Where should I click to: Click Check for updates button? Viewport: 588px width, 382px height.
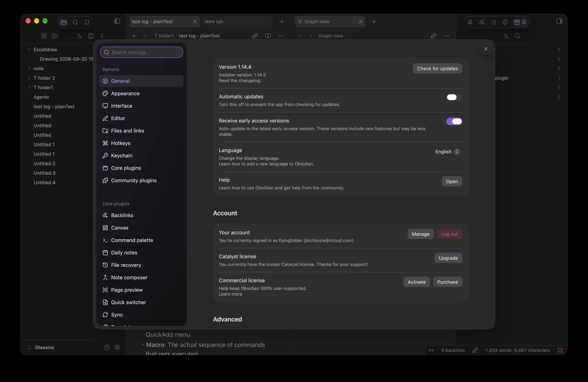point(437,69)
